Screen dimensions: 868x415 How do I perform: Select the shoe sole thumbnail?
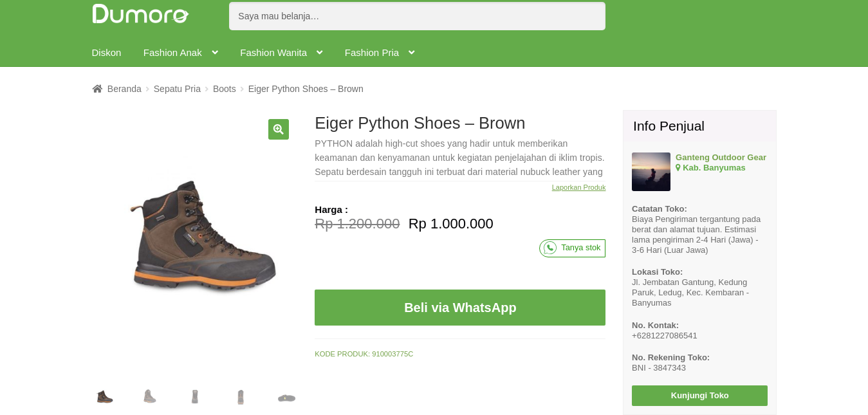click(x=286, y=398)
